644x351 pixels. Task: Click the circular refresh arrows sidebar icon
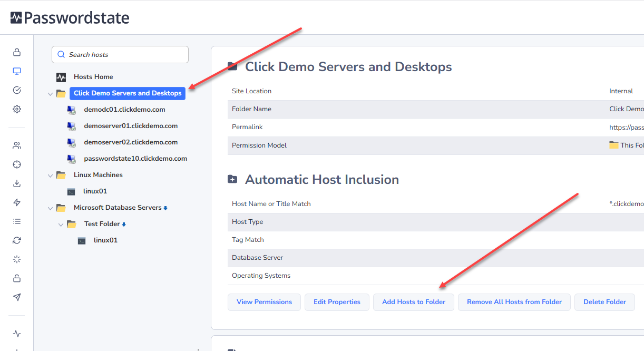(17, 240)
